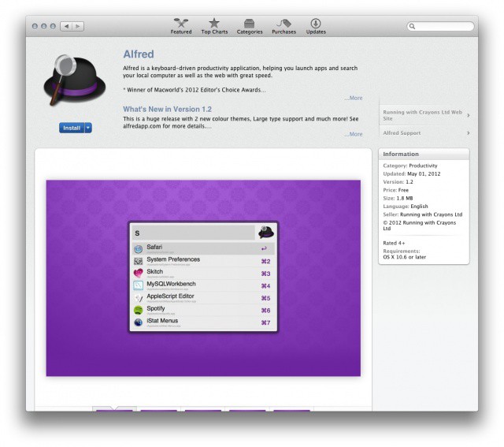This screenshot has height=447, width=504.
Task: Go back with the left arrow
Action: (x=65, y=26)
